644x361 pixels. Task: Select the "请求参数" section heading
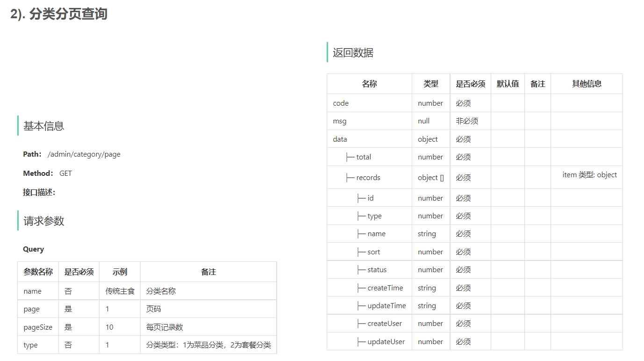coord(44,221)
